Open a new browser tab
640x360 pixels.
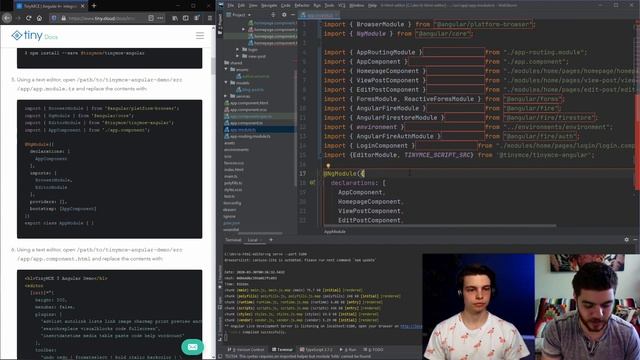click(94, 6)
